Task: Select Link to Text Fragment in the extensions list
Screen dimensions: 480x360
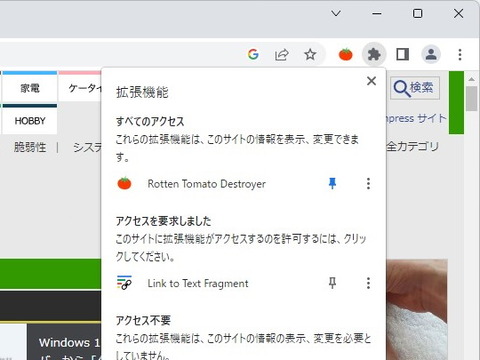Action: [x=198, y=283]
